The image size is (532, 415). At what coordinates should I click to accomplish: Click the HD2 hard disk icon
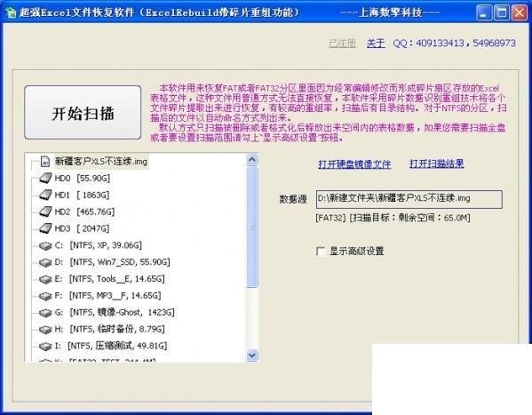[x=45, y=211]
